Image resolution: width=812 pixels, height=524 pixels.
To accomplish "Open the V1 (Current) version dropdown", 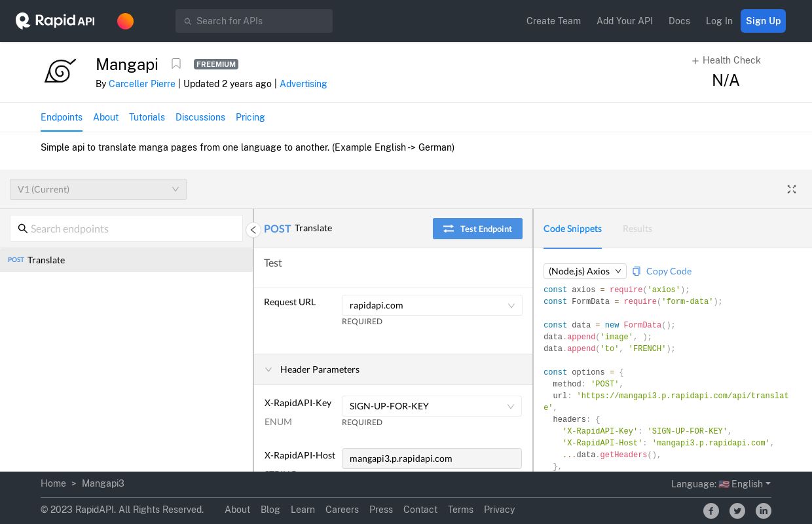I will (98, 189).
